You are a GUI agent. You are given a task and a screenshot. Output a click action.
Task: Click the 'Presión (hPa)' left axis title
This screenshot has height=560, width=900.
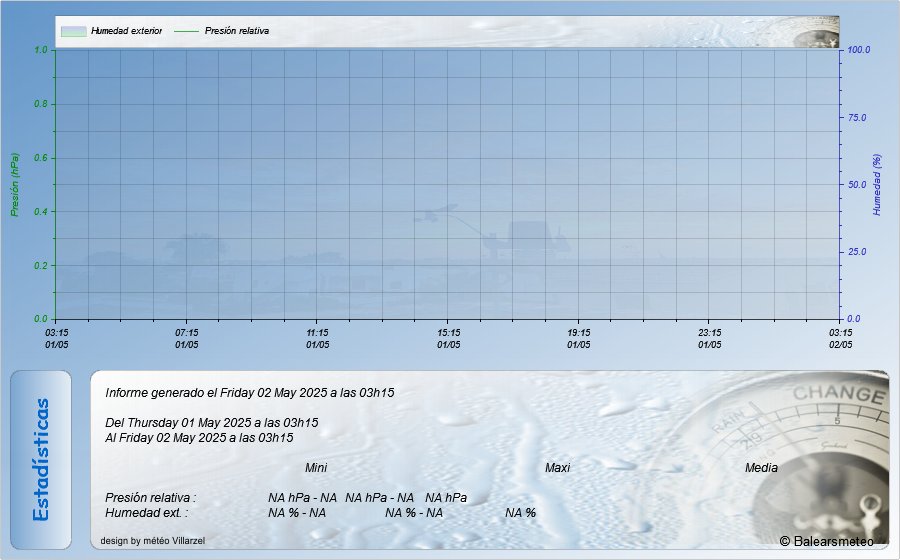coord(15,185)
